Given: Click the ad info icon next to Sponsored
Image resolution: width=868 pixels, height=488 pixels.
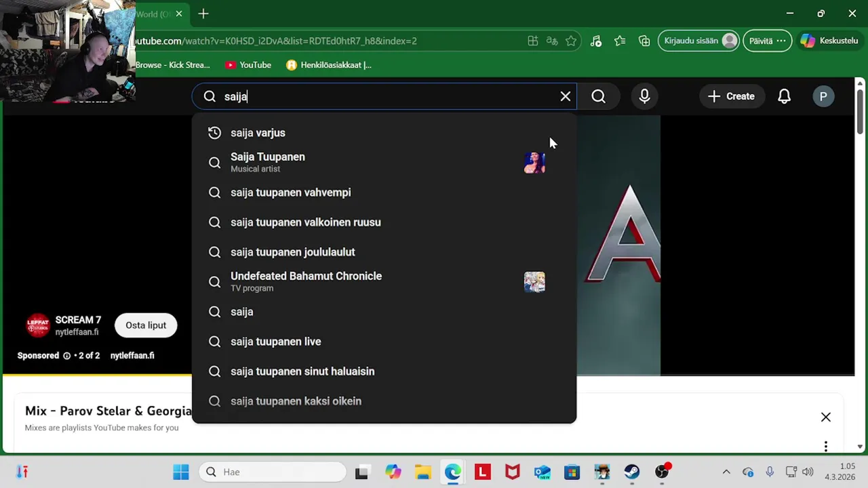Looking at the screenshot, I should [x=66, y=356].
